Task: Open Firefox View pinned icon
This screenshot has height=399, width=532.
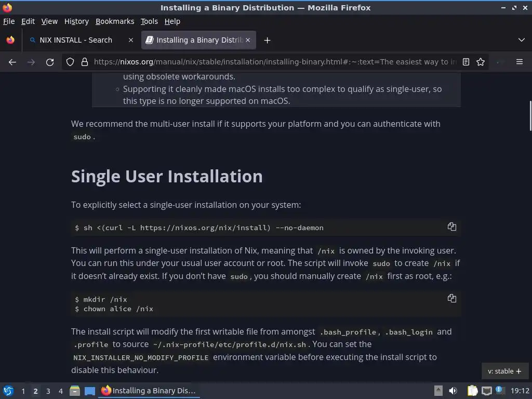Action: tap(10, 40)
